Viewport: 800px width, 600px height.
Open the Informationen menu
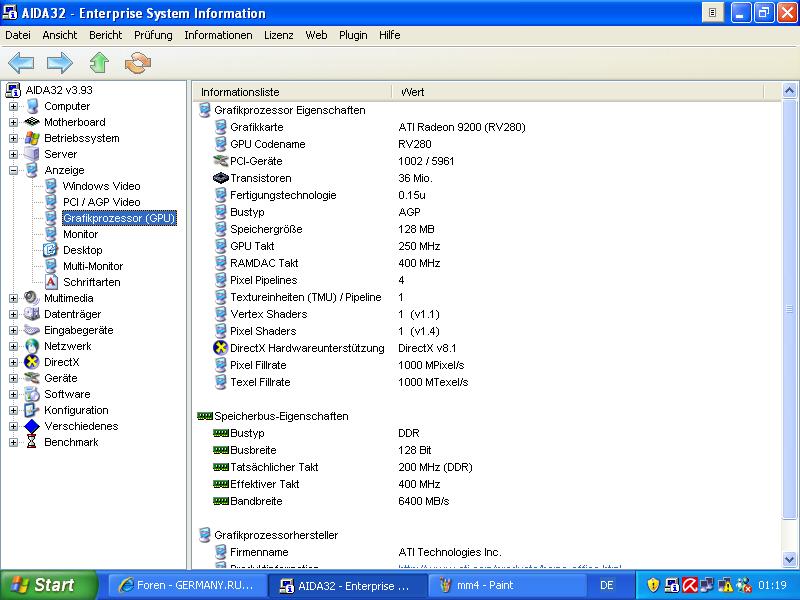218,35
